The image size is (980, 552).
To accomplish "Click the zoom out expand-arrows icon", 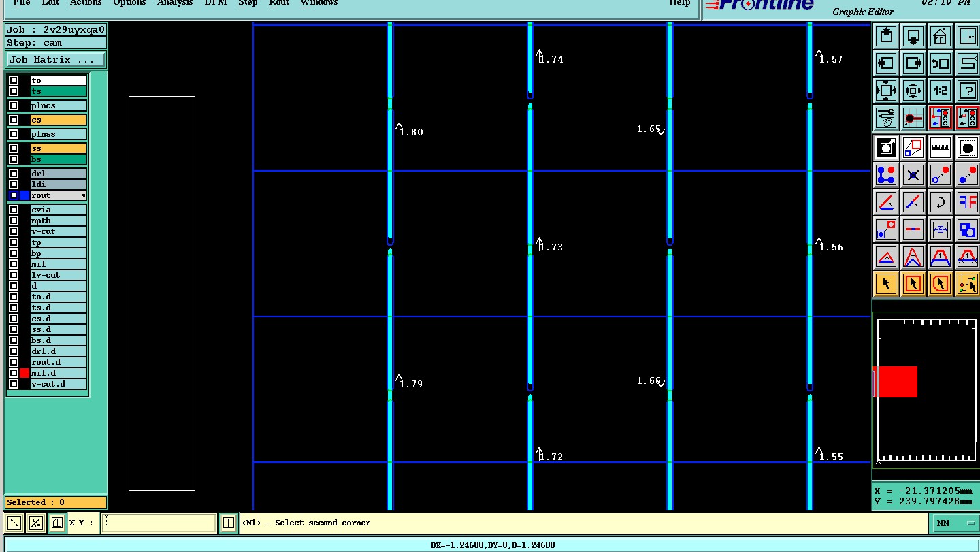I will 885,91.
